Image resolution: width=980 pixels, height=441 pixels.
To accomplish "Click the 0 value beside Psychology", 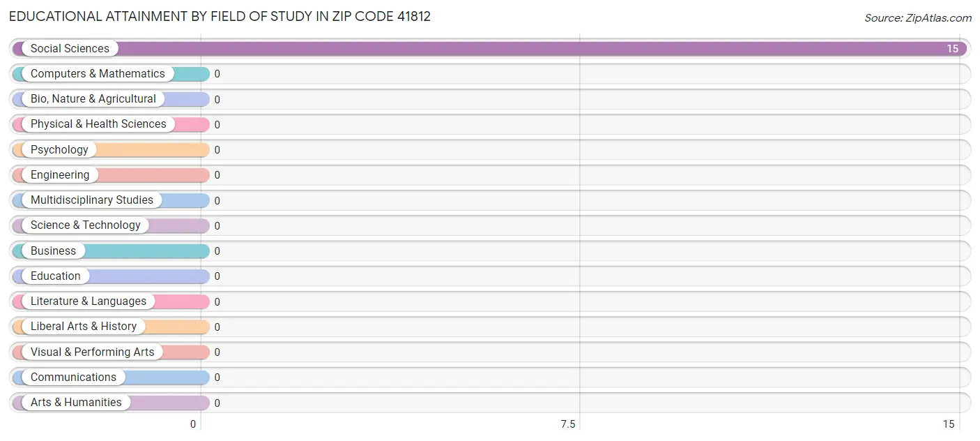I will click(217, 150).
